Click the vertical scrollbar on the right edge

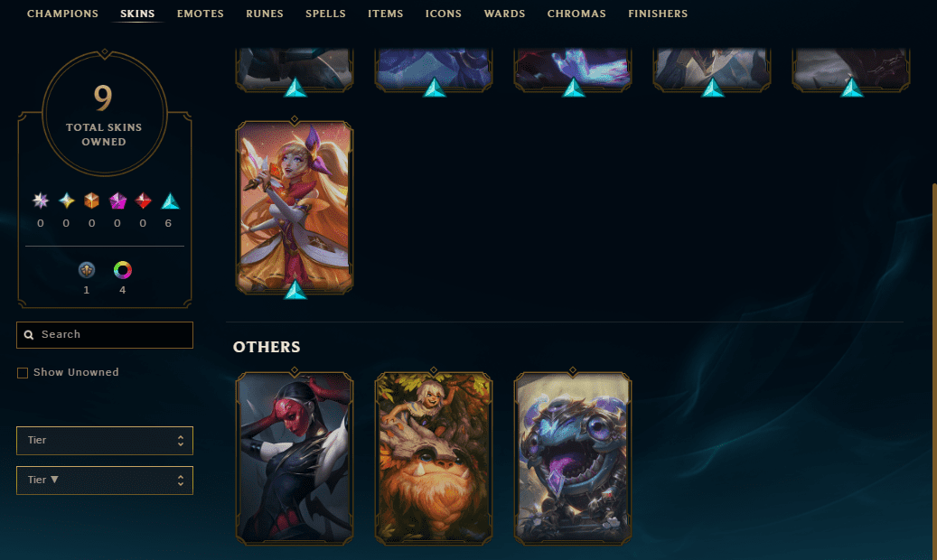click(x=934, y=359)
